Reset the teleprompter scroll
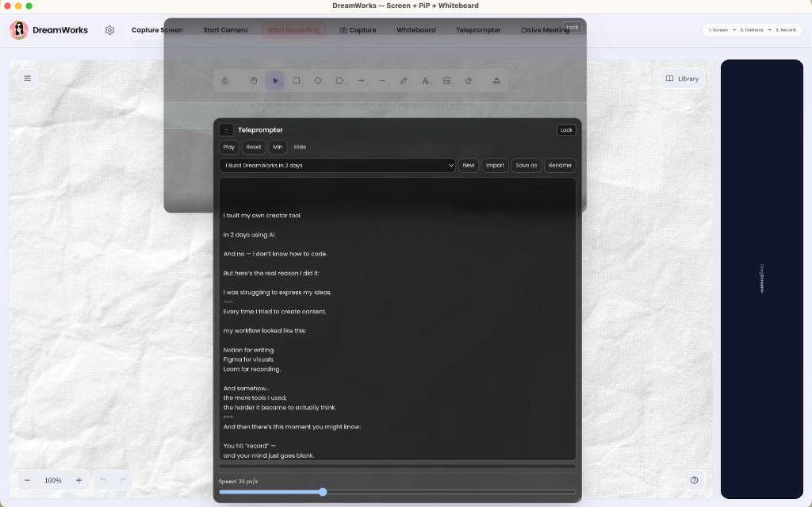This screenshot has width=812, height=507. (x=254, y=148)
